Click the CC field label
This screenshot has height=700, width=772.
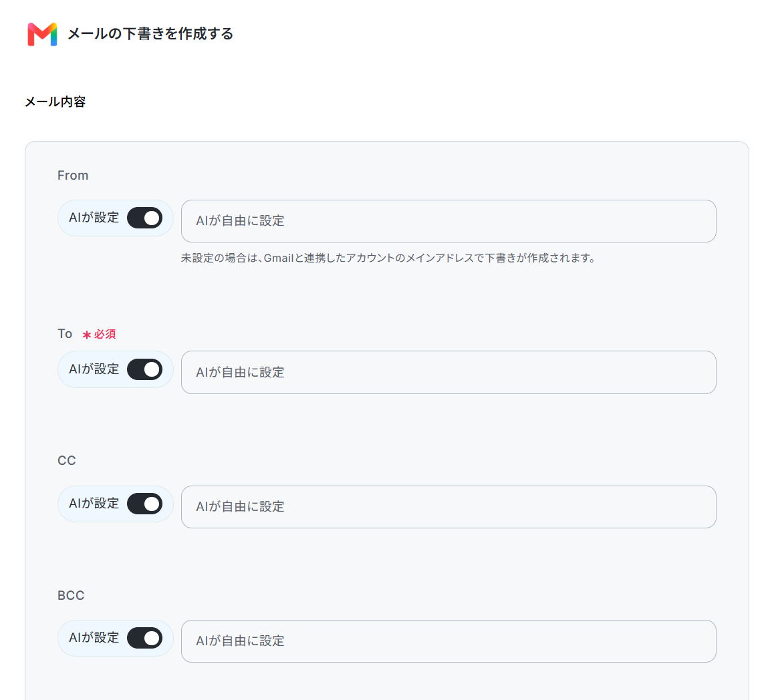[x=66, y=461]
